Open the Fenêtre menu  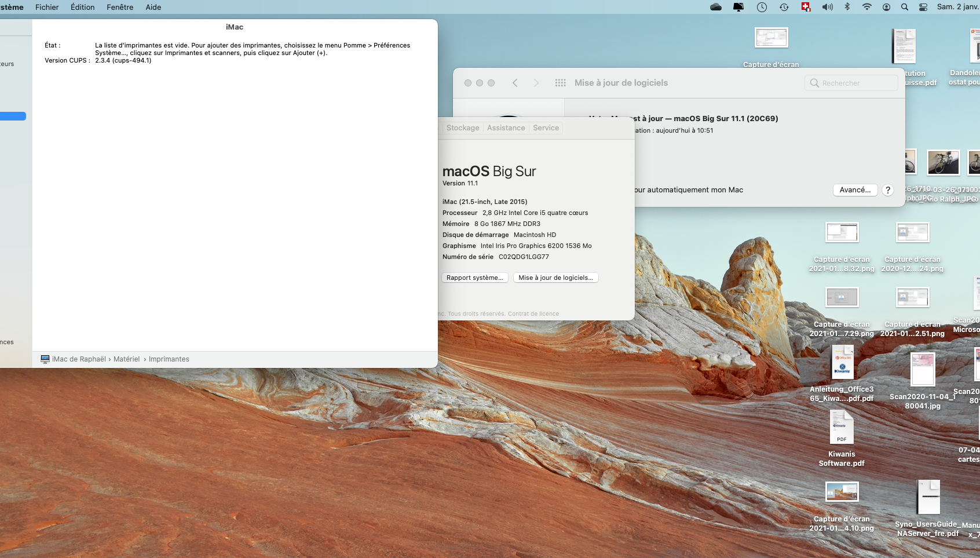point(120,7)
